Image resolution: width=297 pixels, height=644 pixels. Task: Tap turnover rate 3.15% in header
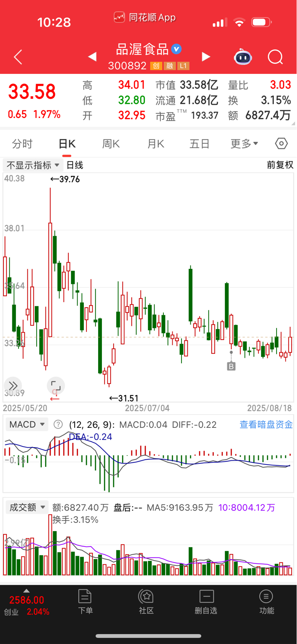point(276,100)
